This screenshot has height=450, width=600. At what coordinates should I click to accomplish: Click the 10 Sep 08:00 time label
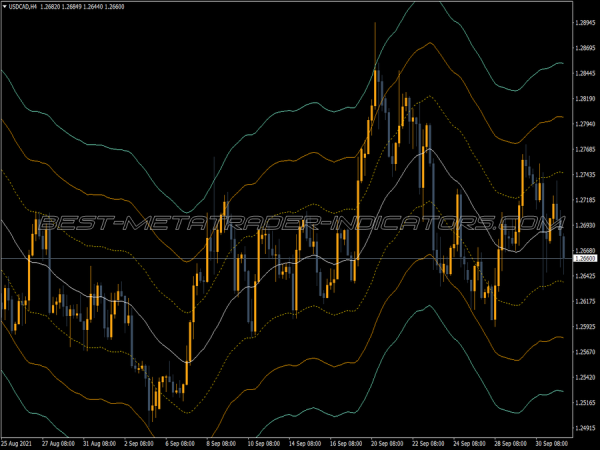(x=263, y=443)
